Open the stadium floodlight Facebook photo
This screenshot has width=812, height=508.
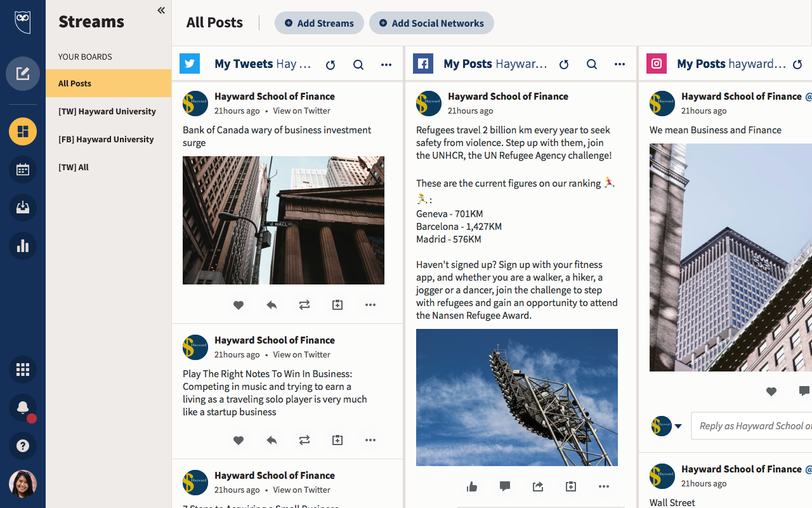[x=517, y=398]
